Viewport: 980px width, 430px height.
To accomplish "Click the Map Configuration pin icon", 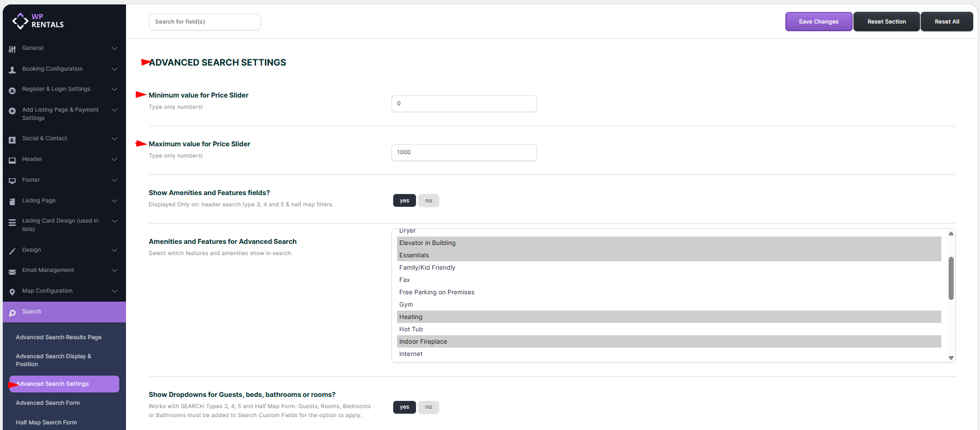I will coord(12,292).
